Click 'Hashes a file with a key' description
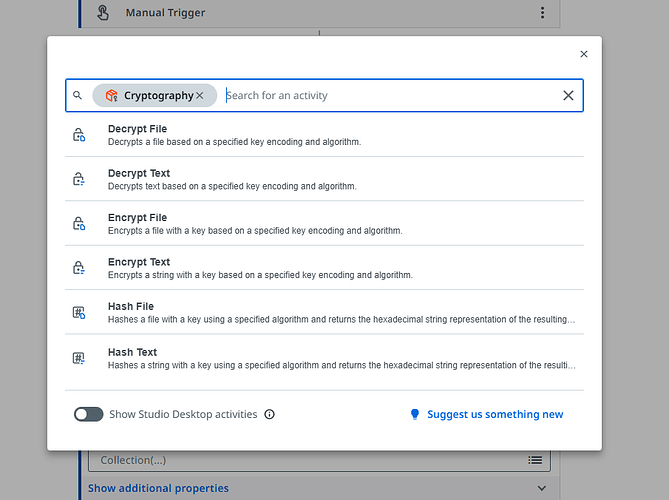The height and width of the screenshot is (500, 669). [x=341, y=319]
